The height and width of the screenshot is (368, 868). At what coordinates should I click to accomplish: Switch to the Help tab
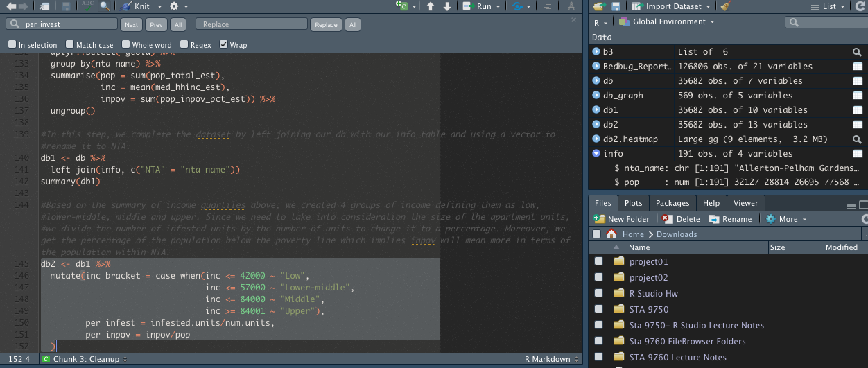point(711,203)
